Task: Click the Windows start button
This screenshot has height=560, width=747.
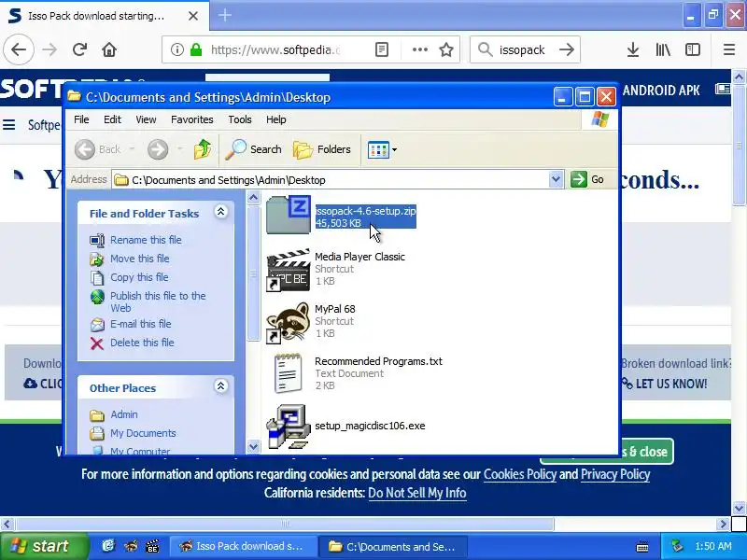Action: click(x=42, y=546)
